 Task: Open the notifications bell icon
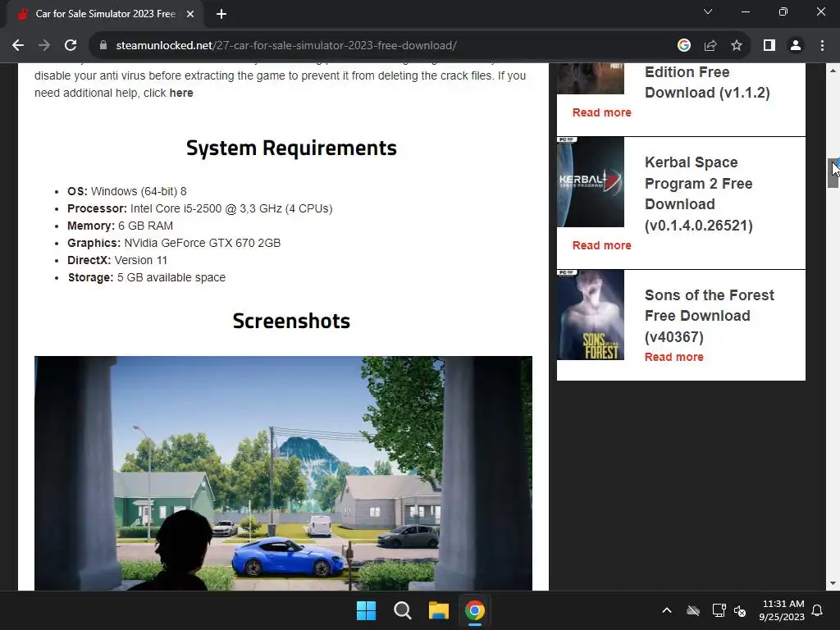(x=818, y=610)
